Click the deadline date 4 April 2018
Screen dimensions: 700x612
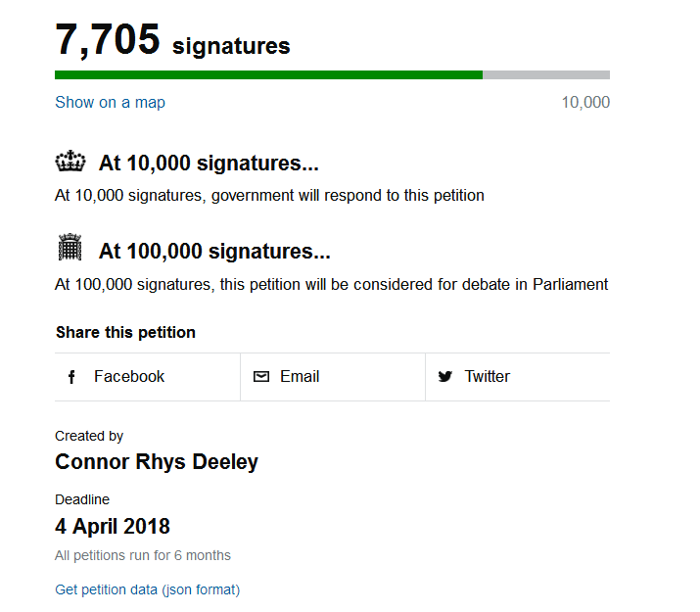coord(113,527)
